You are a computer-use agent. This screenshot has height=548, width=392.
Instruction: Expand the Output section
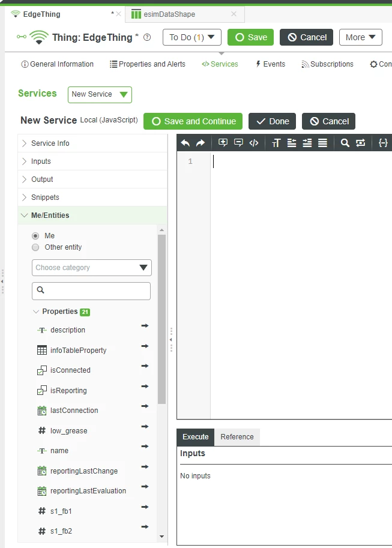(x=92, y=179)
